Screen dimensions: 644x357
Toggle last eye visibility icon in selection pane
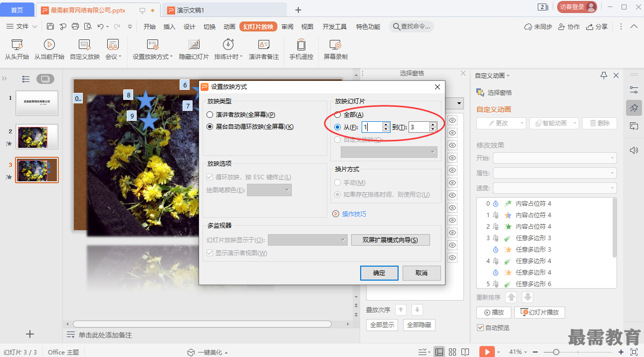coord(452,258)
